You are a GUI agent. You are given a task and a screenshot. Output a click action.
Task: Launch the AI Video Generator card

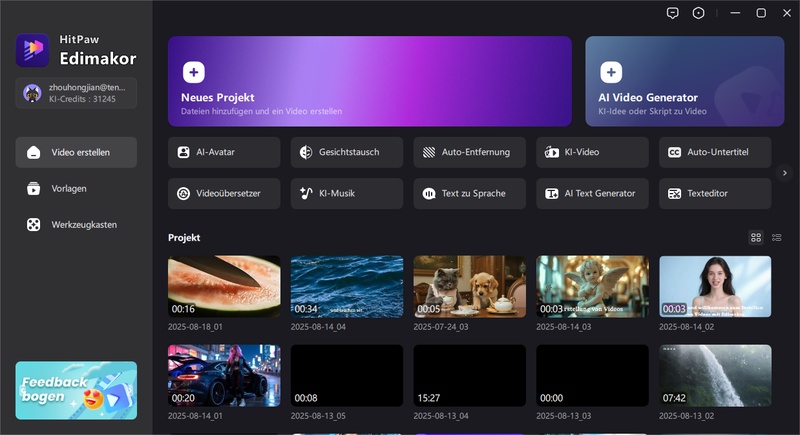point(685,81)
